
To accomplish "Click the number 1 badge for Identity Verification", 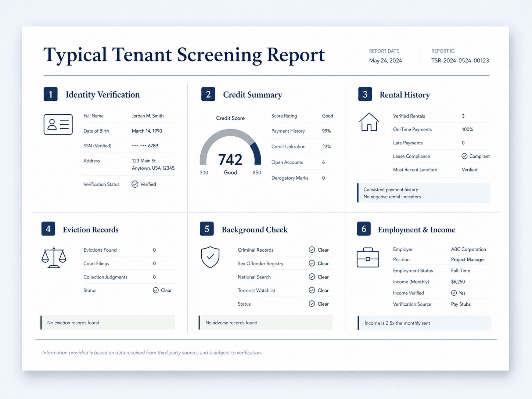I will [51, 94].
